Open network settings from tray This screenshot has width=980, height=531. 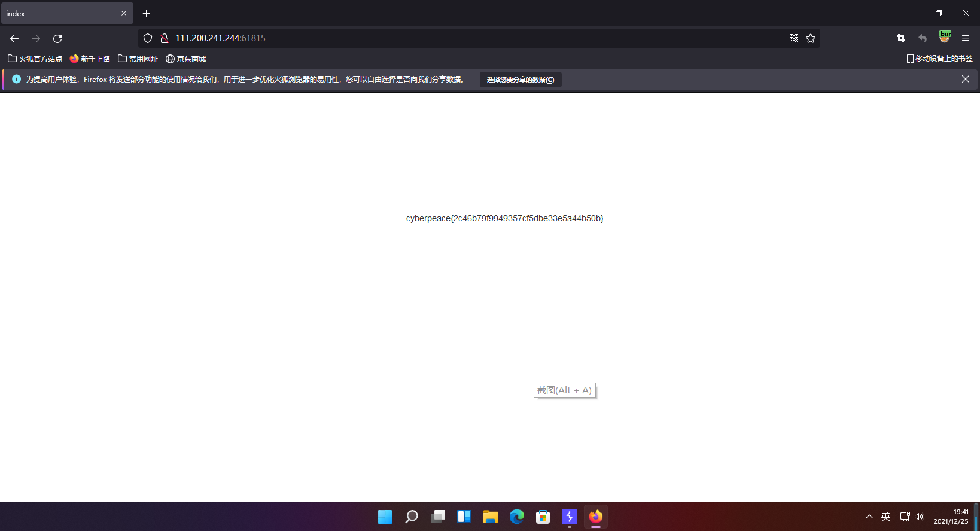coord(905,517)
